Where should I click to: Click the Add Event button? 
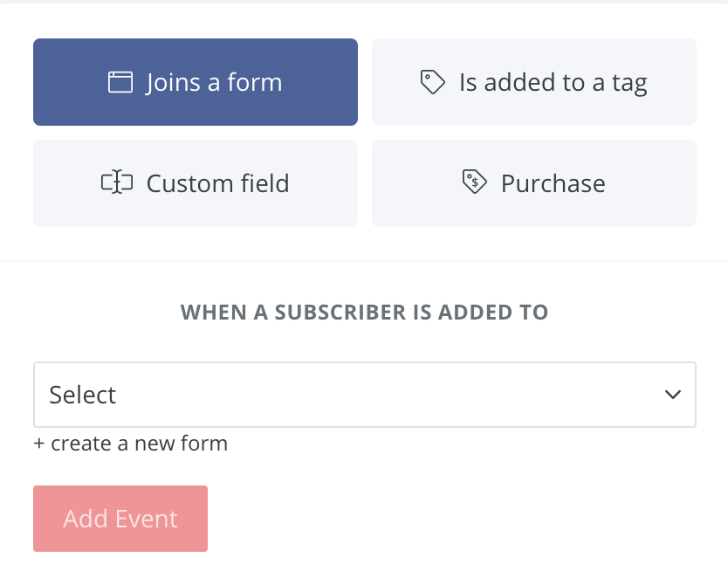point(120,519)
